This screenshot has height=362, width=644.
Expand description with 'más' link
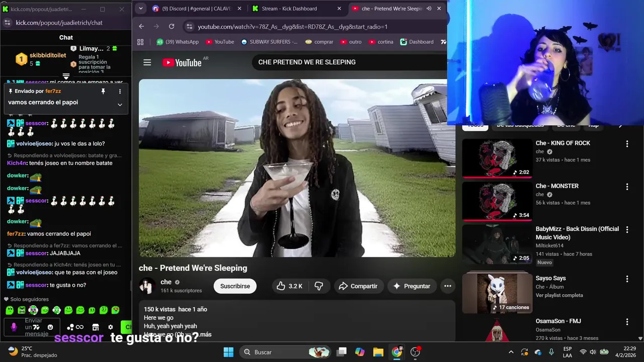[x=206, y=334]
